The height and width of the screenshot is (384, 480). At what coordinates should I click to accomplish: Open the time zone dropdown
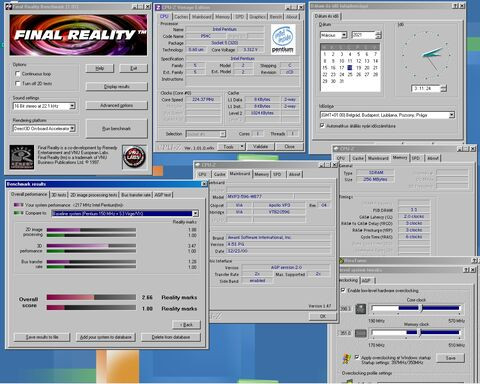pyautogui.click(x=452, y=115)
